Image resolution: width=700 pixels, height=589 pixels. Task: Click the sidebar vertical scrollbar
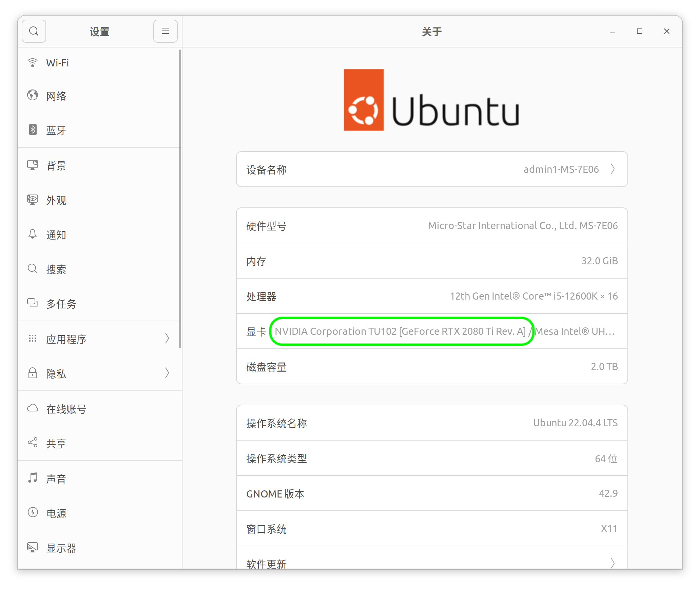[x=180, y=199]
